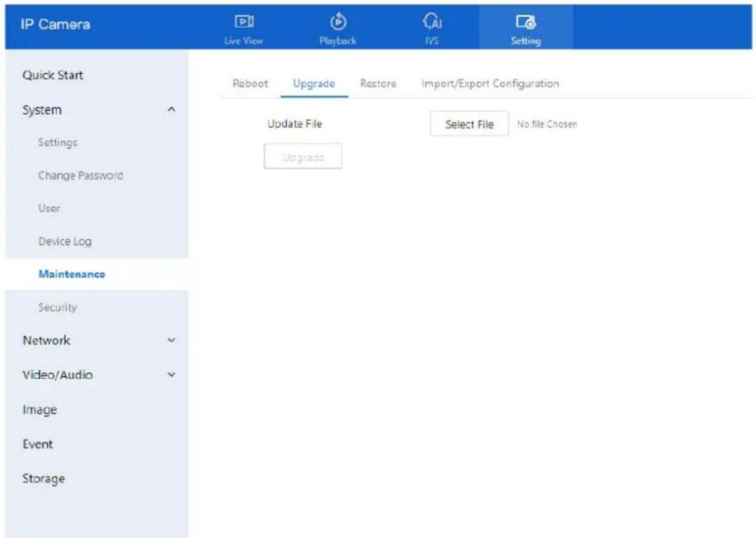Viewport: 756px width, 538px height.
Task: Click the disabled Upgrade button
Action: pos(303,156)
